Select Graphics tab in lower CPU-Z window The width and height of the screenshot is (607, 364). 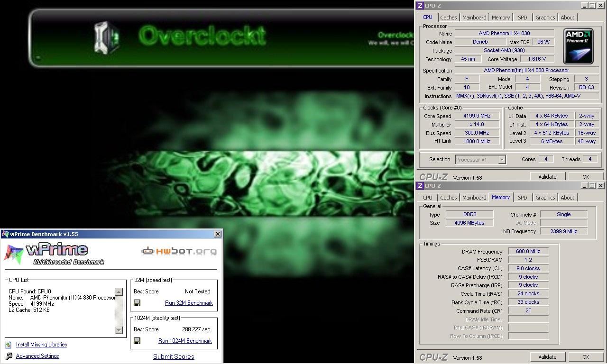coord(545,198)
